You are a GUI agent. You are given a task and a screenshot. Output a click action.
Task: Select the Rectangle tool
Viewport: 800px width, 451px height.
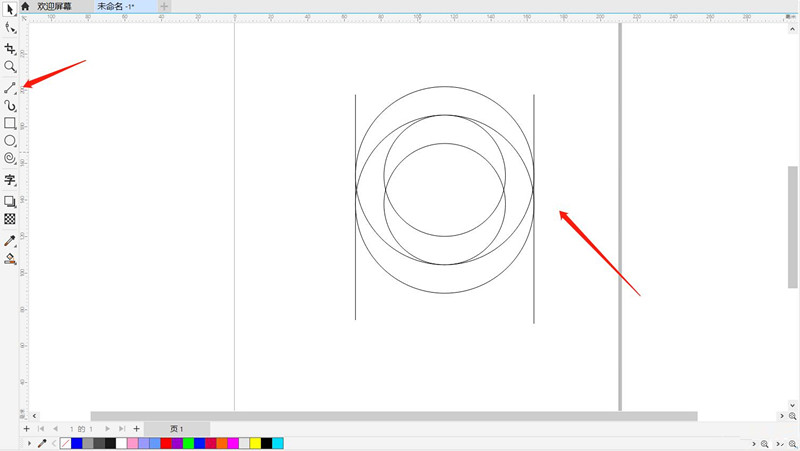(x=10, y=123)
